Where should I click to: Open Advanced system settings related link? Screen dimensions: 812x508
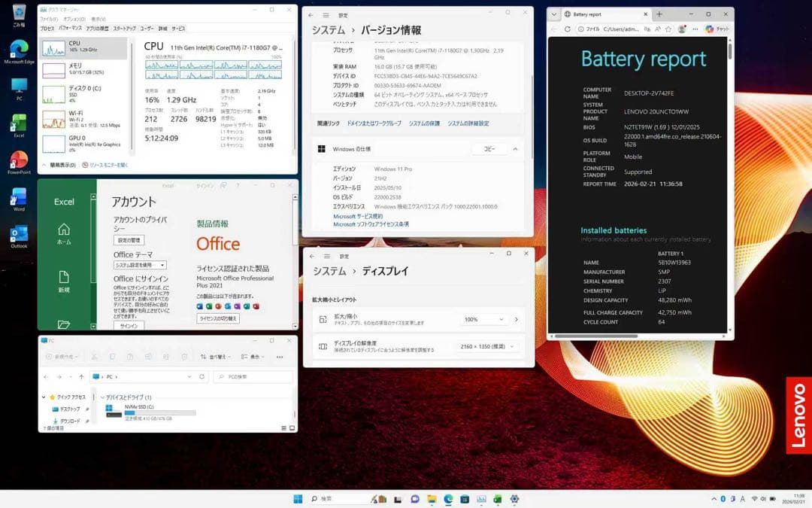(x=468, y=123)
